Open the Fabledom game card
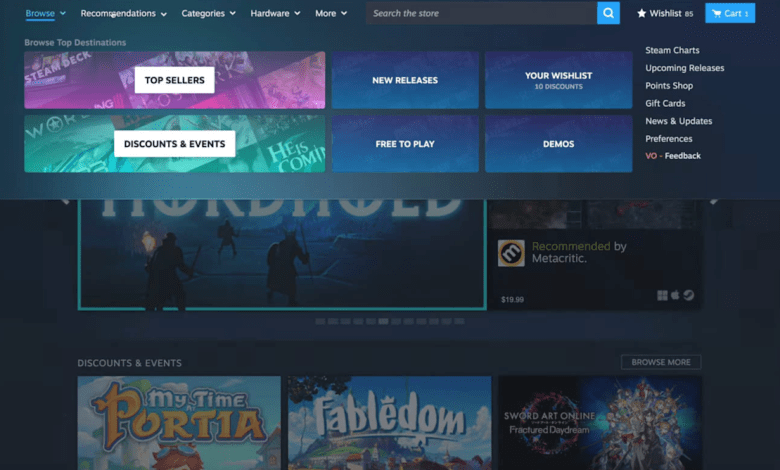Screen dimensions: 780x470 (390, 423)
